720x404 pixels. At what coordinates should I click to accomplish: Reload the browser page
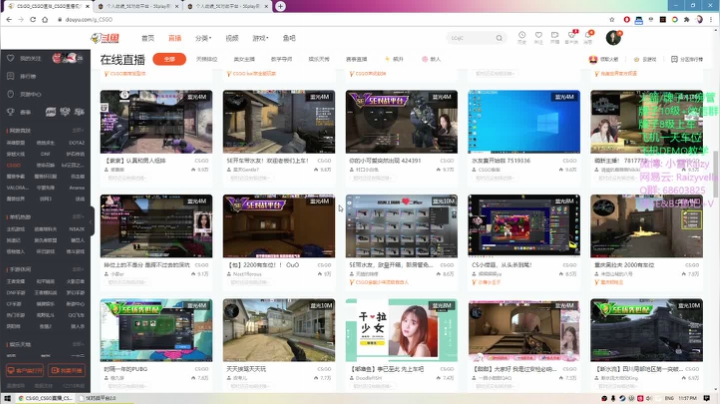(33, 20)
